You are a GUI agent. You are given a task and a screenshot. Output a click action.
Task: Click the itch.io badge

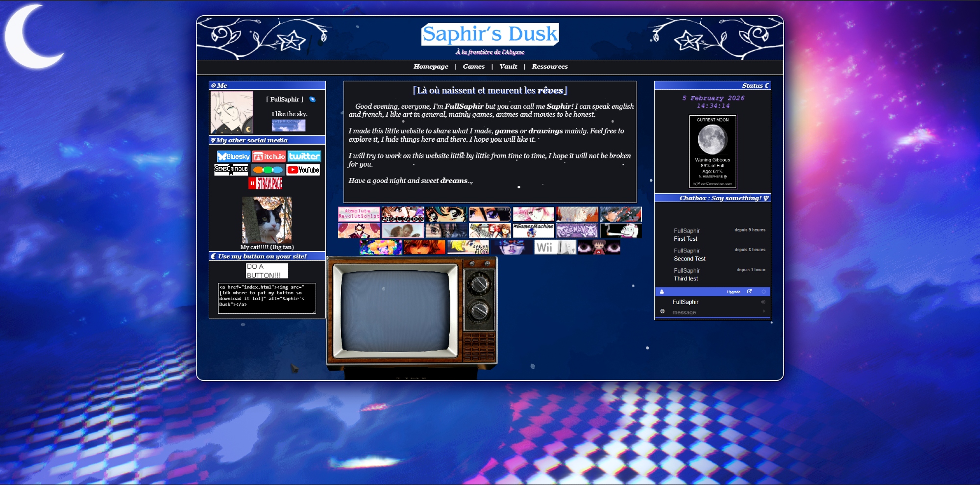pyautogui.click(x=269, y=156)
